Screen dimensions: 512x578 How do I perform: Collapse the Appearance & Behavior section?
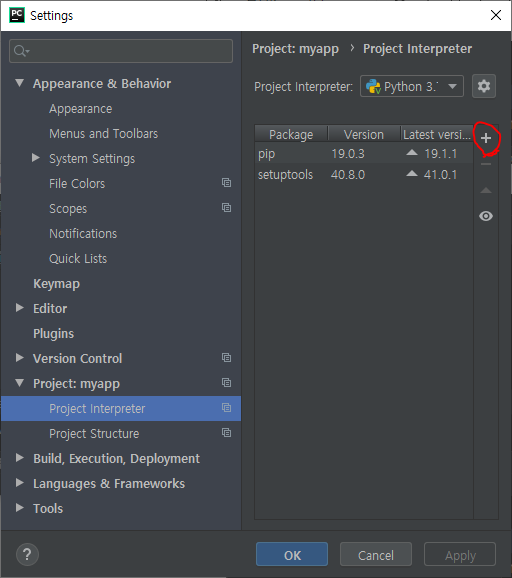tap(20, 83)
